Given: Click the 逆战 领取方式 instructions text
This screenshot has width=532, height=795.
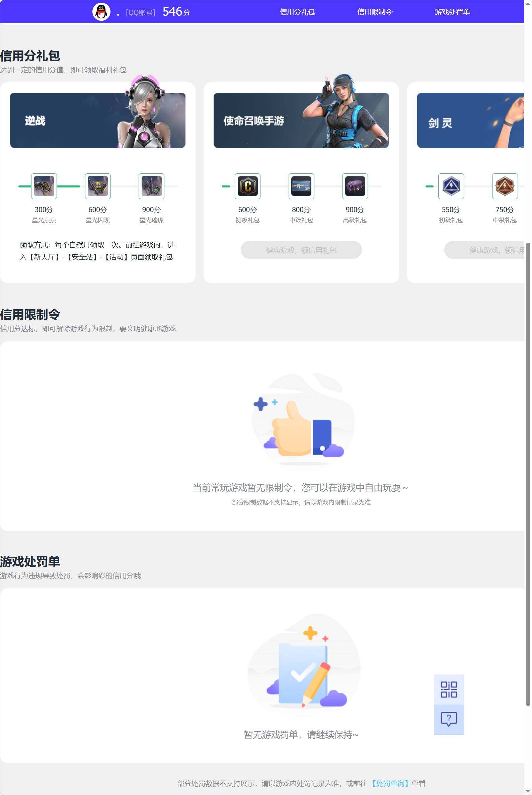Looking at the screenshot, I should coord(97,251).
